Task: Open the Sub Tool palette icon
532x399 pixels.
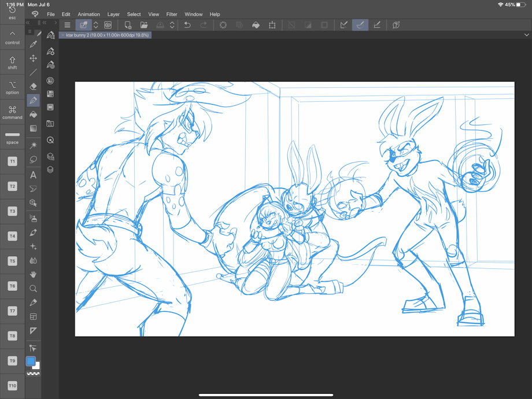Action: (50, 35)
